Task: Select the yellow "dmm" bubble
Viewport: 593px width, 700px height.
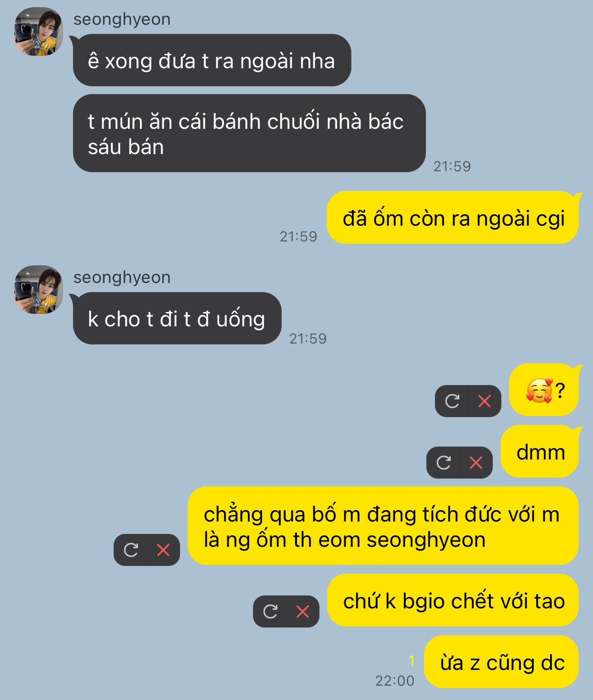Action: (x=540, y=451)
